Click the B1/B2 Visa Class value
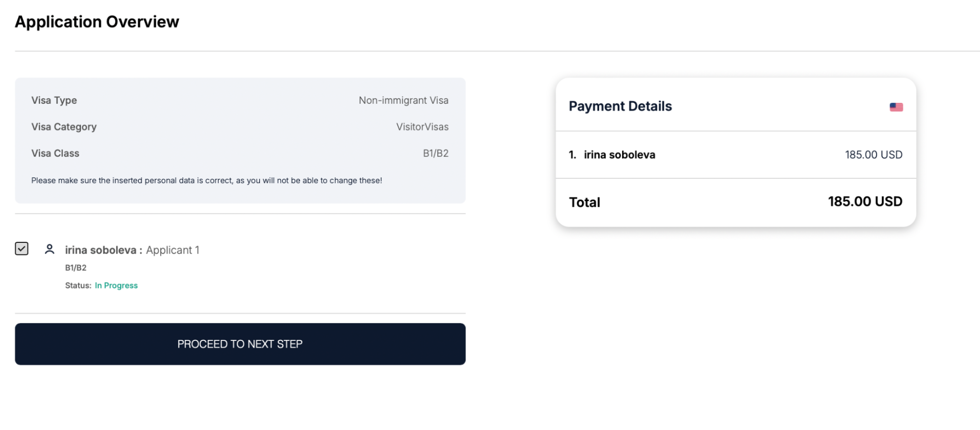This screenshot has height=430, width=980. click(x=435, y=153)
